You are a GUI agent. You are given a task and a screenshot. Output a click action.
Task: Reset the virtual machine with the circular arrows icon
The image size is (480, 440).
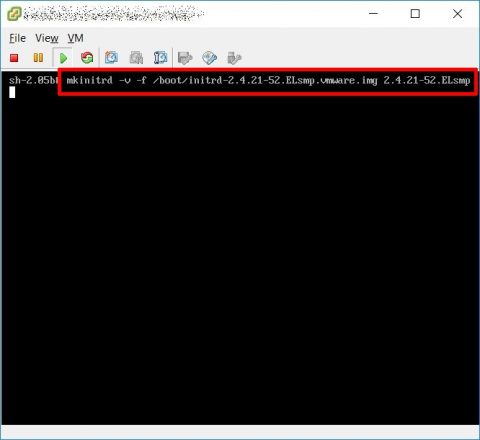point(87,58)
